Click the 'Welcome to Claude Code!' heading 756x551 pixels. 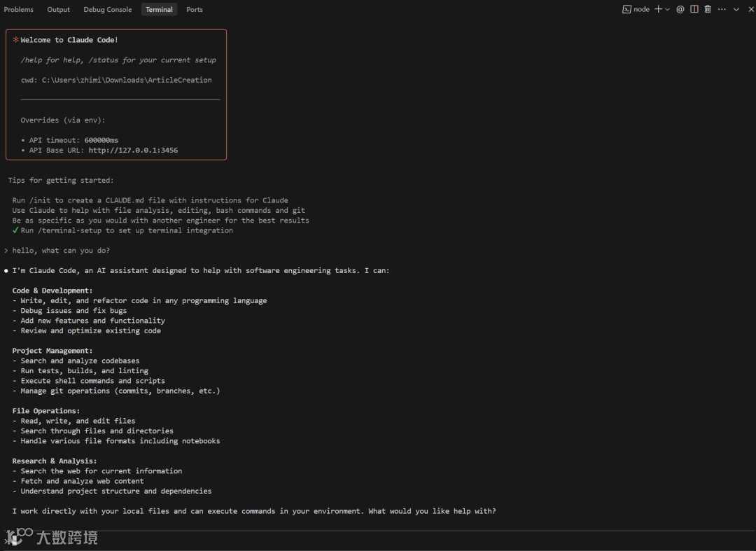(x=69, y=40)
